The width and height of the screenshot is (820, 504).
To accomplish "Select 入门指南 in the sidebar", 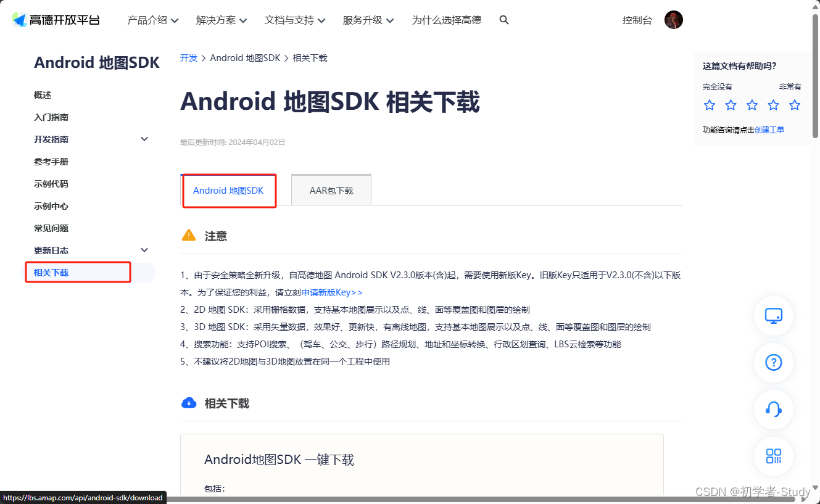I will 51,117.
